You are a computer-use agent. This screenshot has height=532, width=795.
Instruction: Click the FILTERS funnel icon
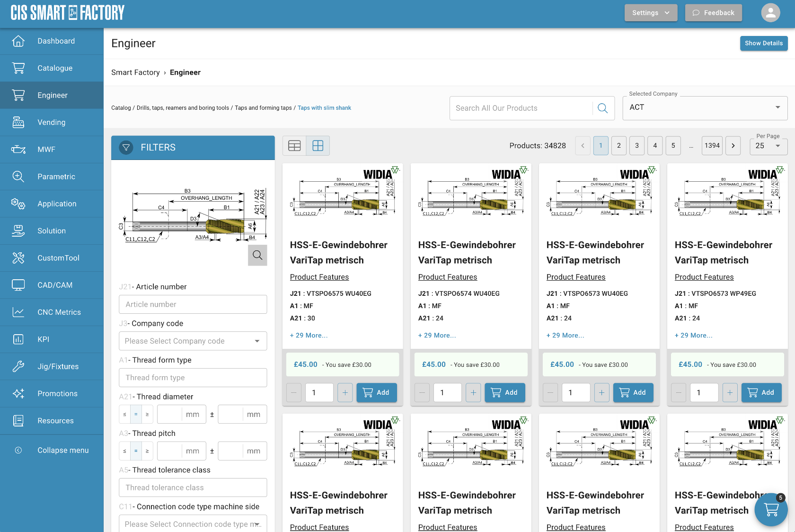coord(126,148)
